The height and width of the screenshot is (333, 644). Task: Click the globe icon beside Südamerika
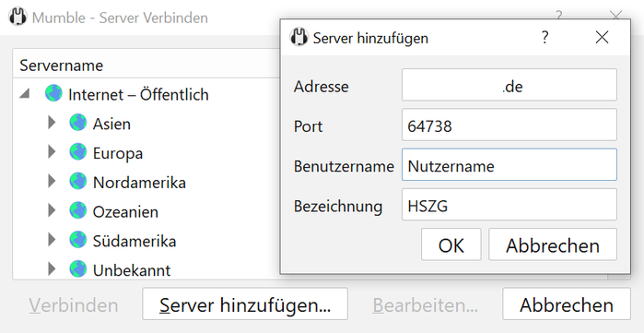(x=77, y=240)
